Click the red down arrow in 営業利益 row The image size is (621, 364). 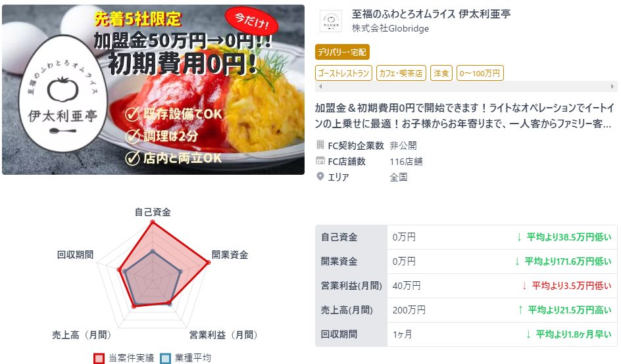point(524,286)
